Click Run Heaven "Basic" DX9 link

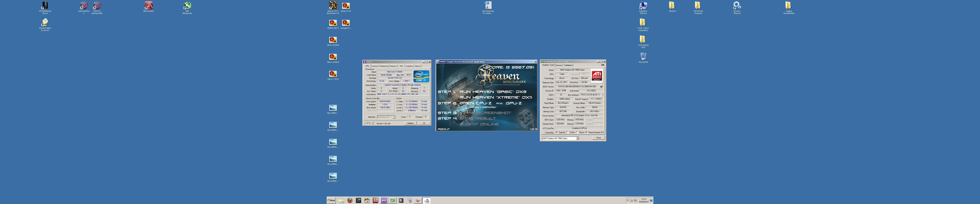pos(493,92)
